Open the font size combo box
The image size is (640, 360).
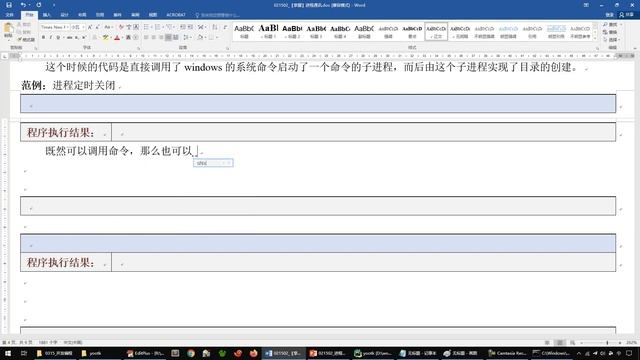point(78,27)
